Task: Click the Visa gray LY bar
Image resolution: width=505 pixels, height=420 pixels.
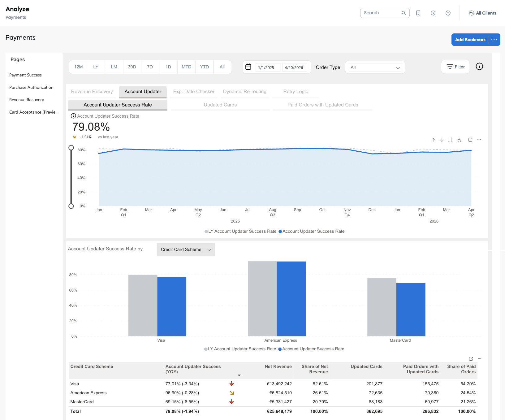Action: 143,305
